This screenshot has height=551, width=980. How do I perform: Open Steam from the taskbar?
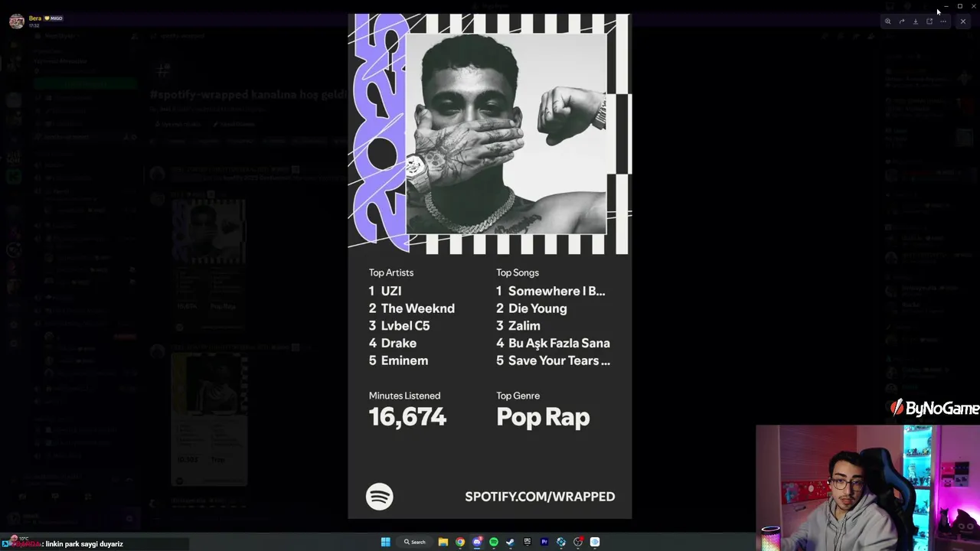511,542
